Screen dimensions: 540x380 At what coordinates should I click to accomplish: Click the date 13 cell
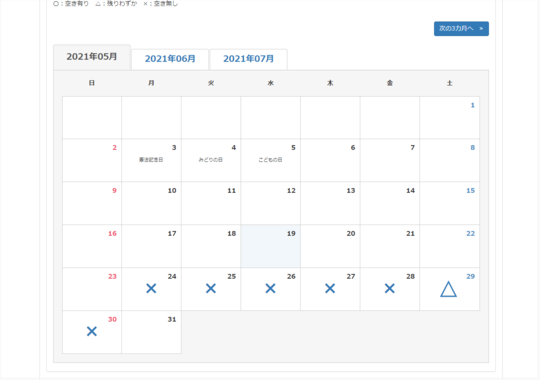pos(330,203)
